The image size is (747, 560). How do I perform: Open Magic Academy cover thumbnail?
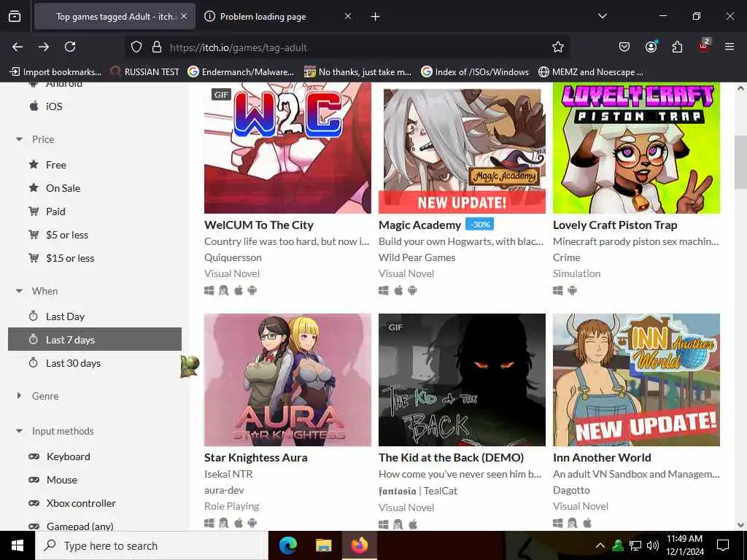tap(462, 148)
